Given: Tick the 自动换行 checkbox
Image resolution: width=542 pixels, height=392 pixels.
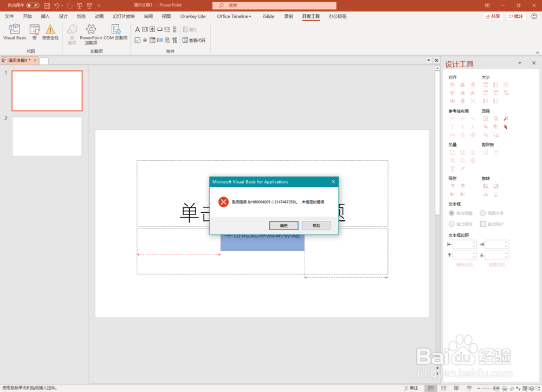Looking at the screenshot, I should (483, 224).
